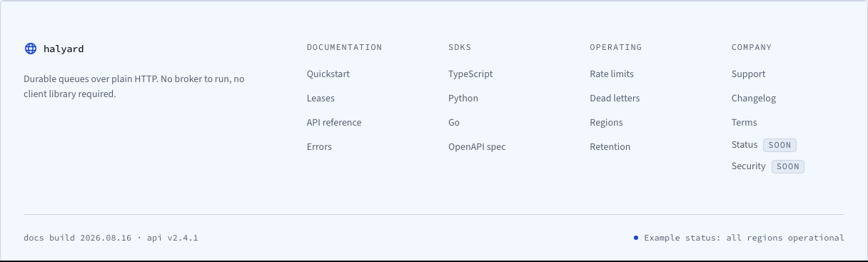The image size is (868, 262).
Task: Click the blue status indicator dot
Action: [x=636, y=238]
